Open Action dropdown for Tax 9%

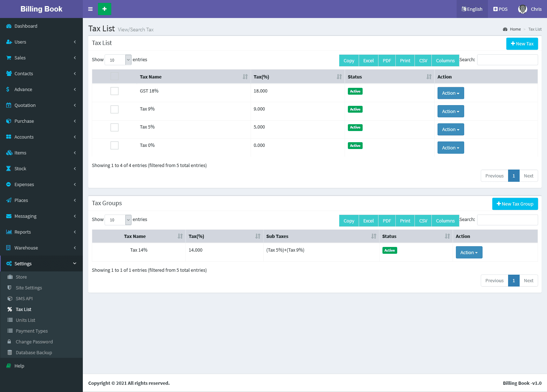450,111
